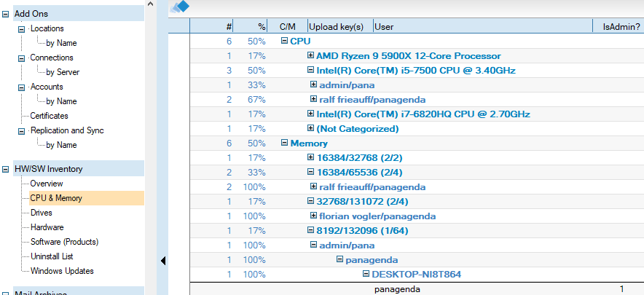Screen dimensions: 644x295
Task: Collapse the Locations tree node
Action: 21,28
